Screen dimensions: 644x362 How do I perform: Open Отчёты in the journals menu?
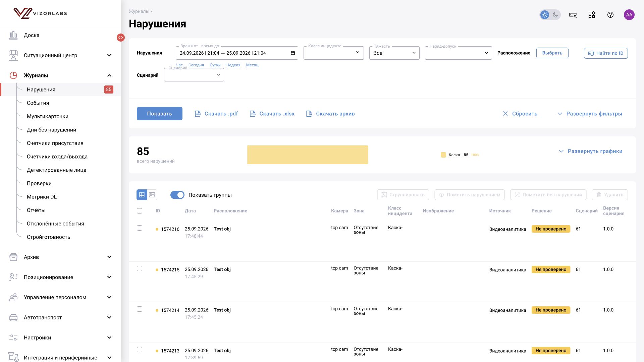click(36, 210)
